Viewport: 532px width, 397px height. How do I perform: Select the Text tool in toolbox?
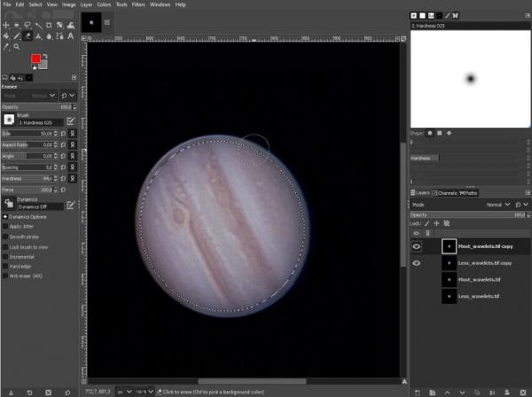(x=71, y=36)
